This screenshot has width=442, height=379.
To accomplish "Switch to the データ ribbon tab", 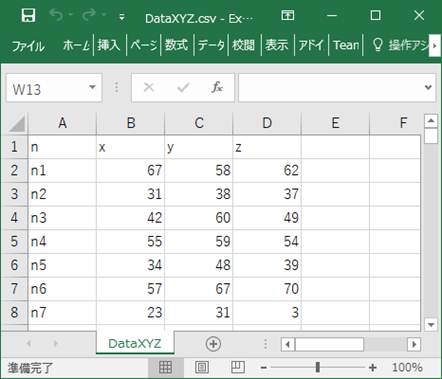I will pos(211,45).
